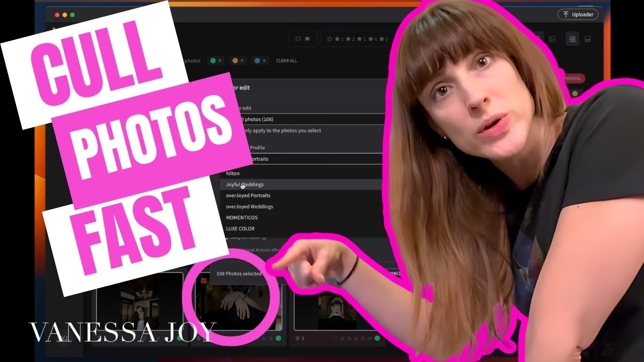
Task: Click the image preview mode icon
Action: pyautogui.click(x=552, y=39)
